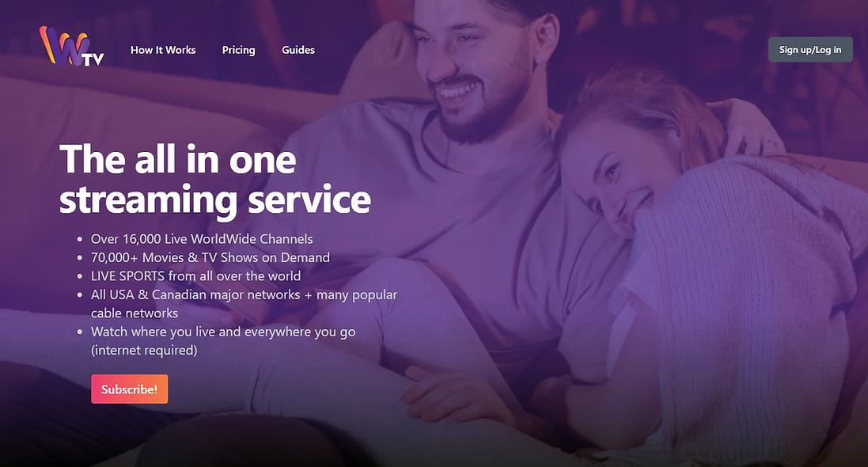Viewport: 868px width, 467px height.
Task: Click the "cable networks" text line
Action: click(135, 313)
